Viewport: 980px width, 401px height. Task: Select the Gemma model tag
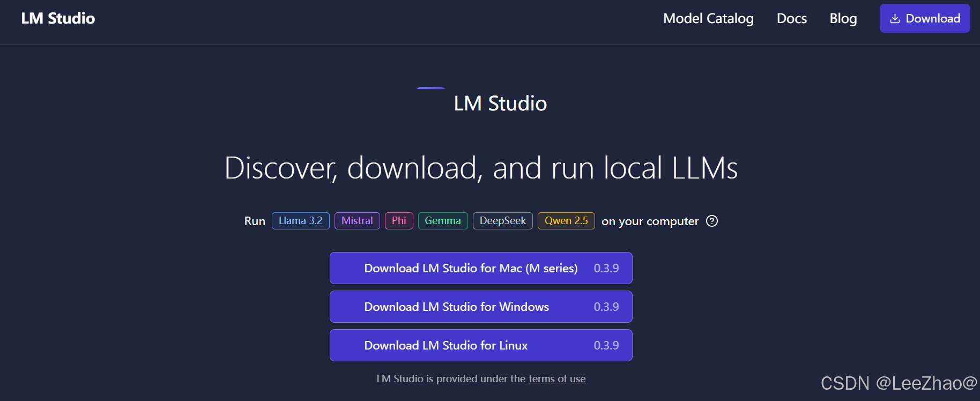(x=443, y=221)
